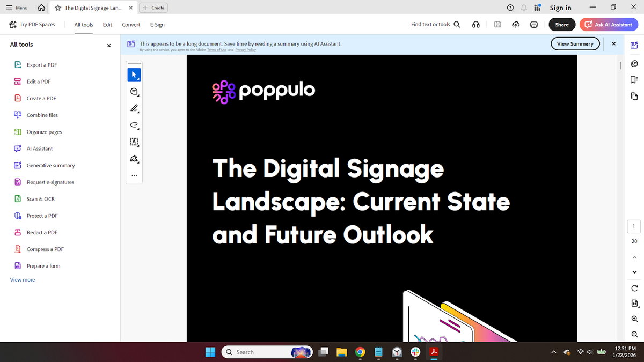Show more quick toolbar tools via ellipsis
Screen dimensions: 644x362
(134, 175)
